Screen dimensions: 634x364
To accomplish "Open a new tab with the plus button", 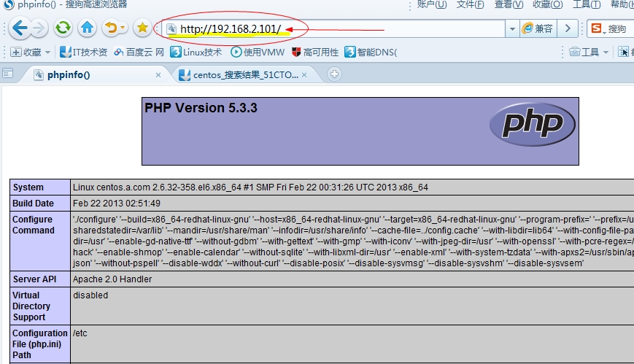I will 334,74.
